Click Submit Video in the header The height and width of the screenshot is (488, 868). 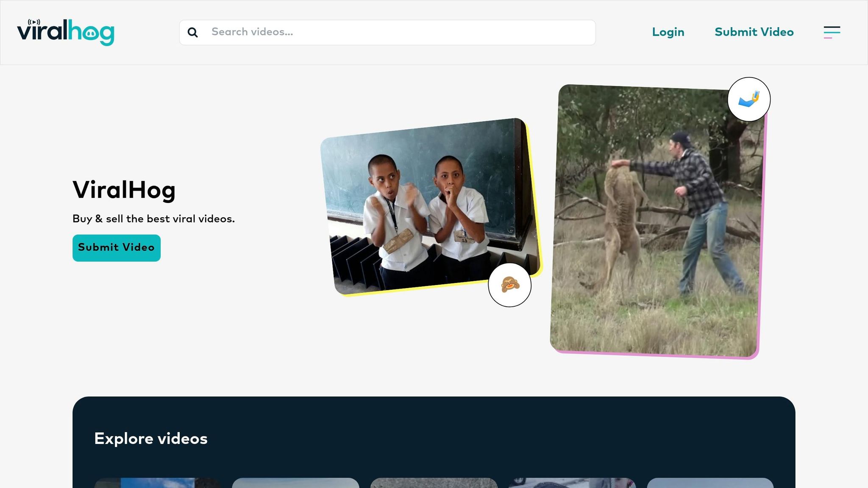(x=754, y=32)
